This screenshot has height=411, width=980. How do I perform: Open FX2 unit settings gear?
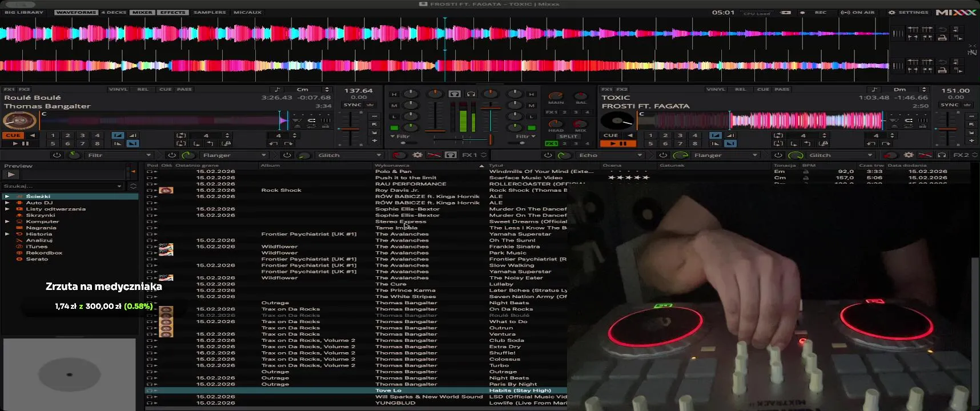[x=909, y=155]
